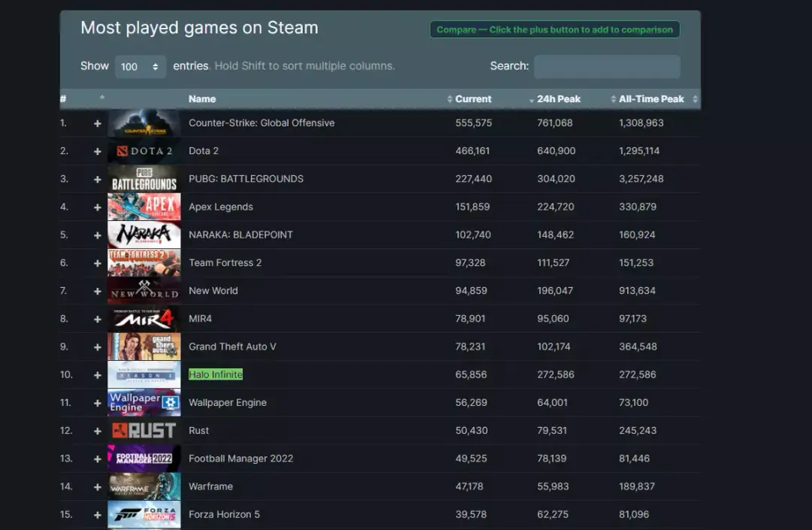Add Forza Horizon 5 to comparison
The width and height of the screenshot is (812, 530).
click(x=97, y=514)
